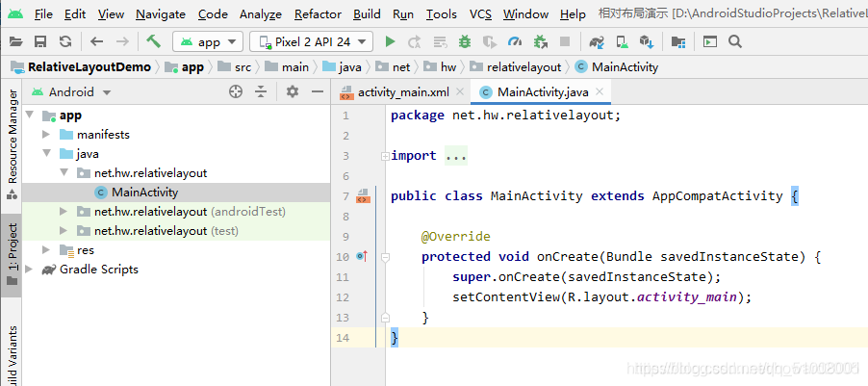Run the app with the green play icon

pos(391,41)
